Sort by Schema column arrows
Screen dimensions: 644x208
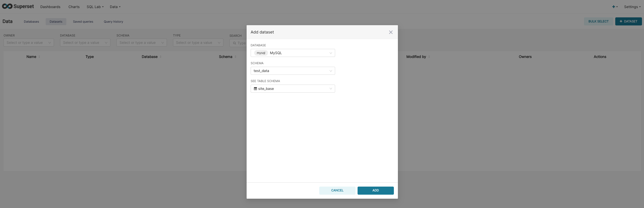pyautogui.click(x=236, y=57)
